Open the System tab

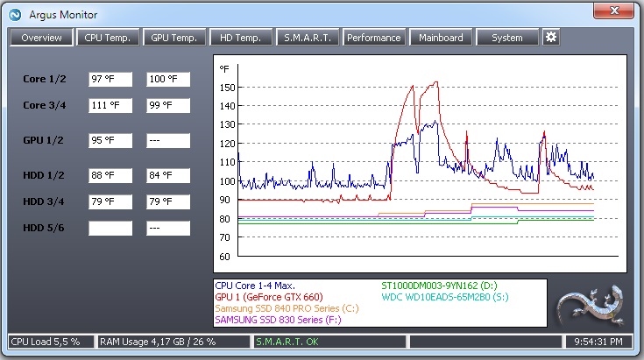coord(507,38)
